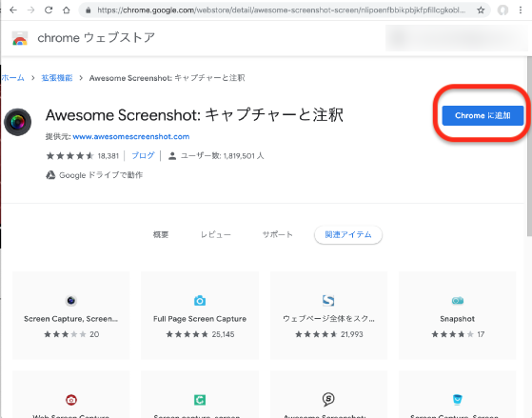The image size is (532, 418).
Task: Click the chrome ウェブストア header title
Action: 96,38
